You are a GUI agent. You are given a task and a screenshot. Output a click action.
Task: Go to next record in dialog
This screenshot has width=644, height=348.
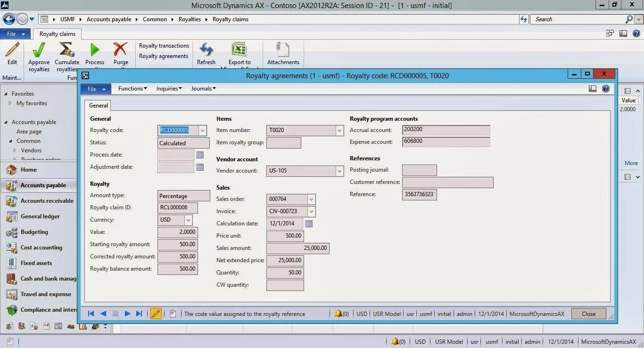(x=127, y=314)
